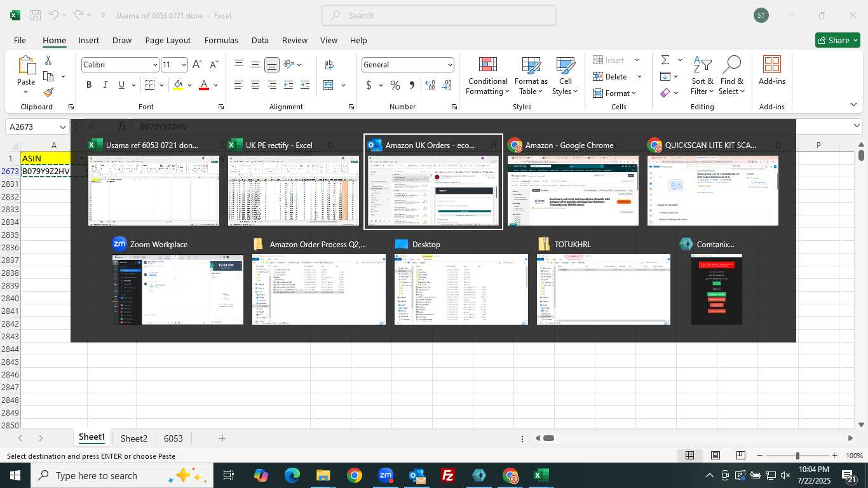Click Increase Decimal icon

tap(430, 85)
